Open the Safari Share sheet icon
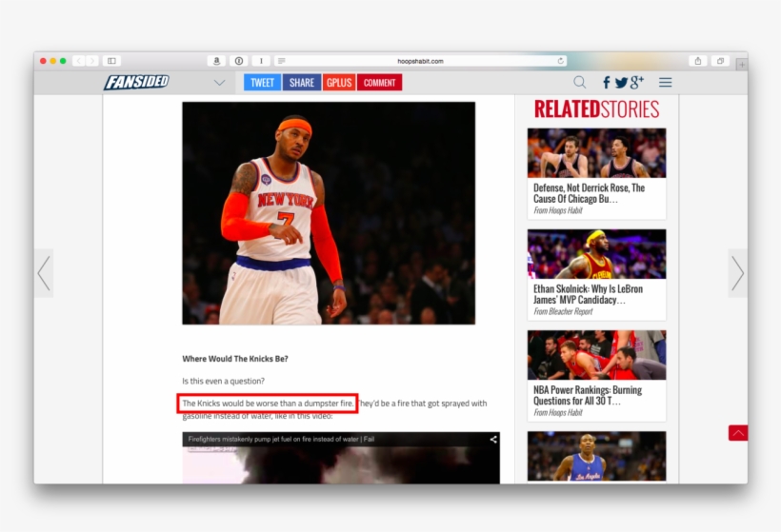781x532 pixels. point(698,61)
